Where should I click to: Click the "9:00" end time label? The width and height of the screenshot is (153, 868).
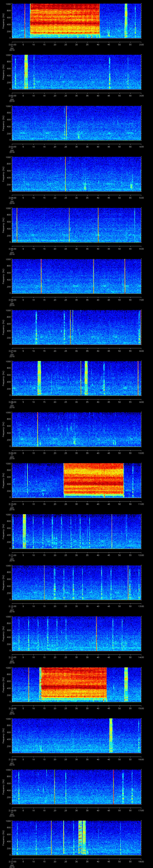141,402
